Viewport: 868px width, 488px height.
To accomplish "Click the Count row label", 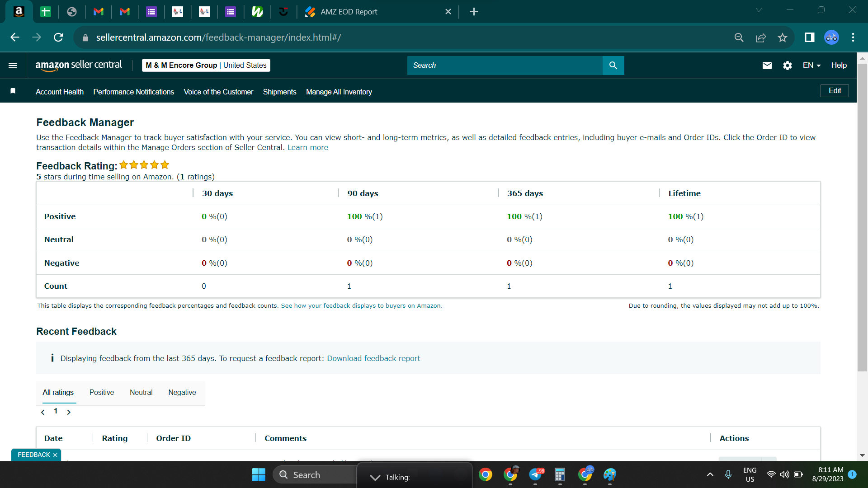I will pos(56,286).
